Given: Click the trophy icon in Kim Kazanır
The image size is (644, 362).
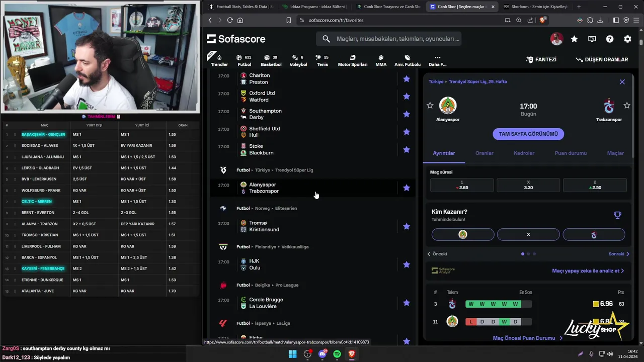Looking at the screenshot, I should point(617,215).
